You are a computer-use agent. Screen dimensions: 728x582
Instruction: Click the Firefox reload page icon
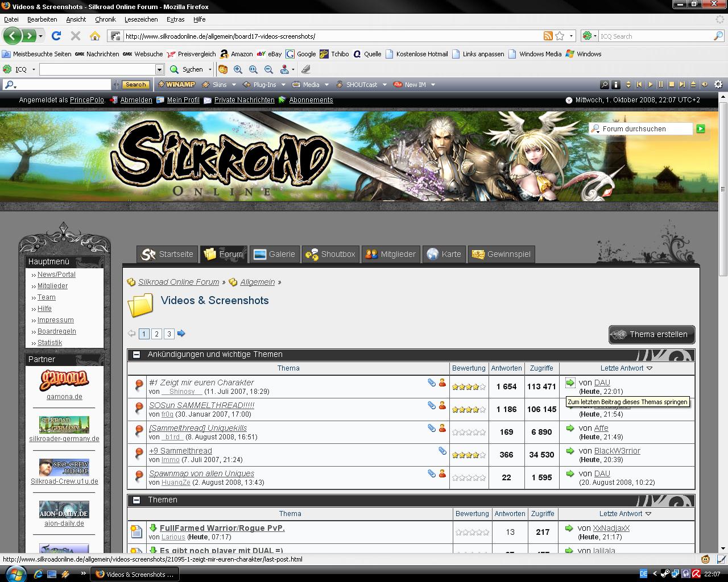pyautogui.click(x=56, y=36)
